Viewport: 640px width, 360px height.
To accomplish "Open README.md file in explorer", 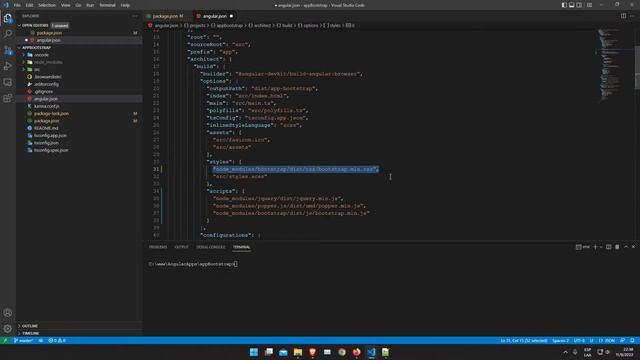I will click(46, 128).
